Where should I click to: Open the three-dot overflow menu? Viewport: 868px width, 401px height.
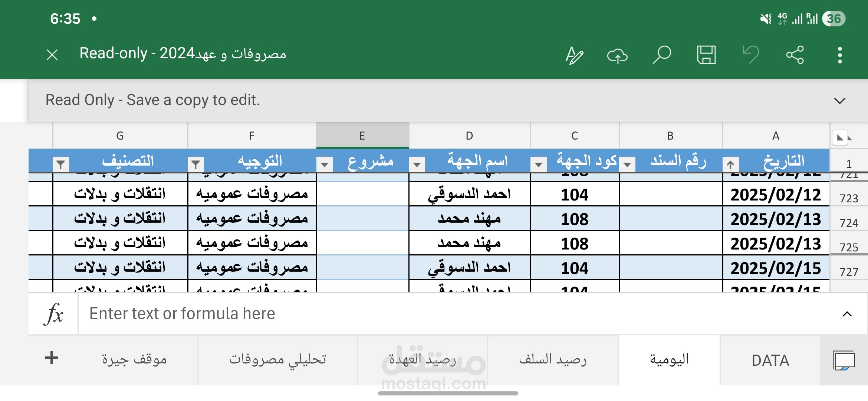(x=839, y=55)
